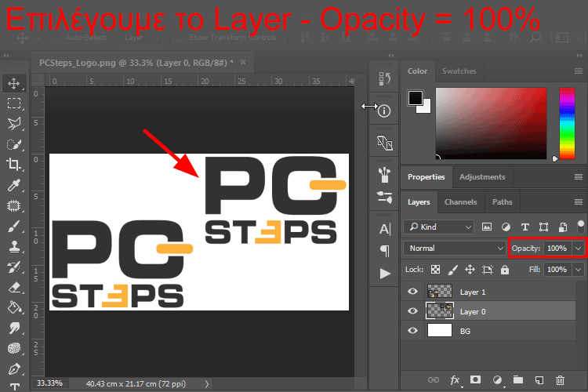Select the Clone Stamp tool
This screenshot has height=392, width=588.
point(14,246)
